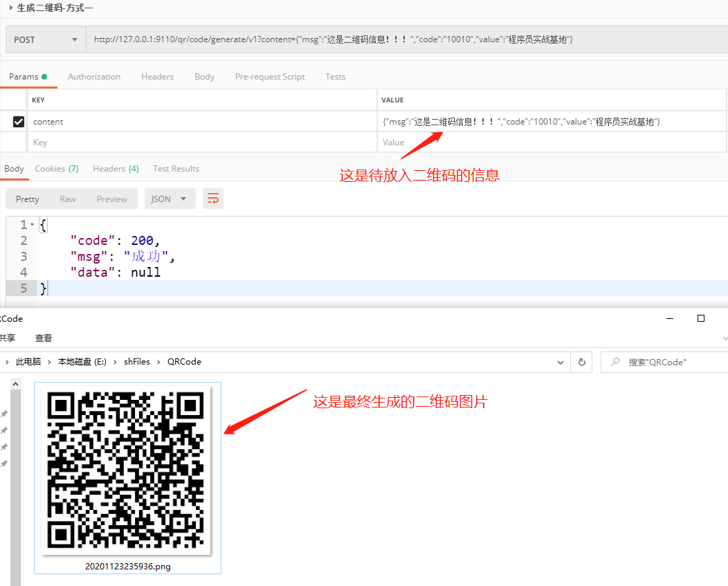Click the 搜索"QRCode" search box
The height and width of the screenshot is (586, 728).
click(664, 363)
